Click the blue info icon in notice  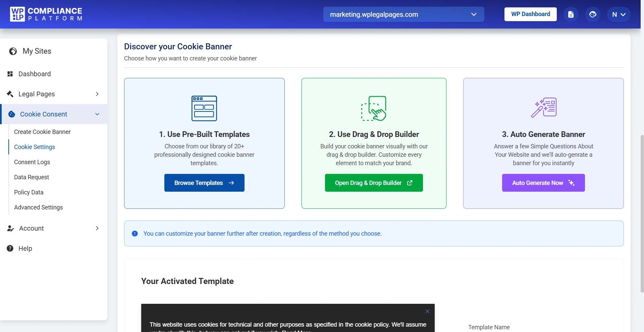135,234
